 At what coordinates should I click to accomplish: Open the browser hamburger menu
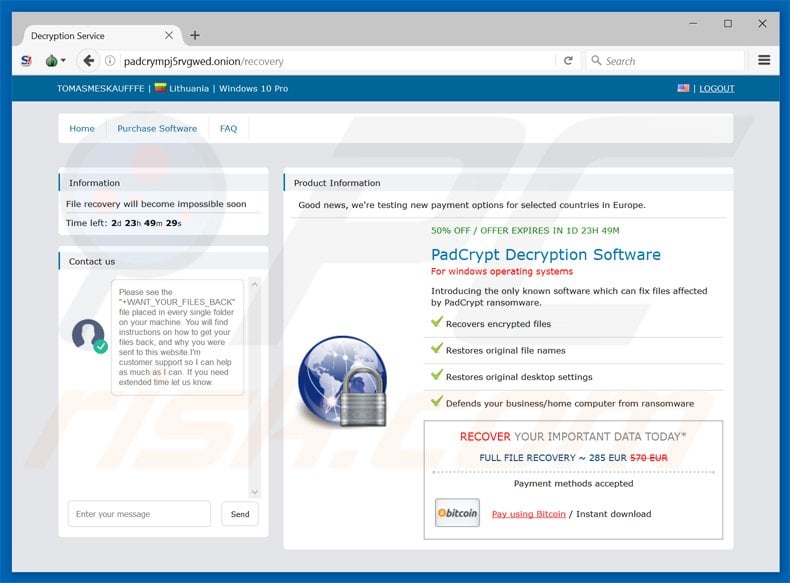click(x=764, y=60)
